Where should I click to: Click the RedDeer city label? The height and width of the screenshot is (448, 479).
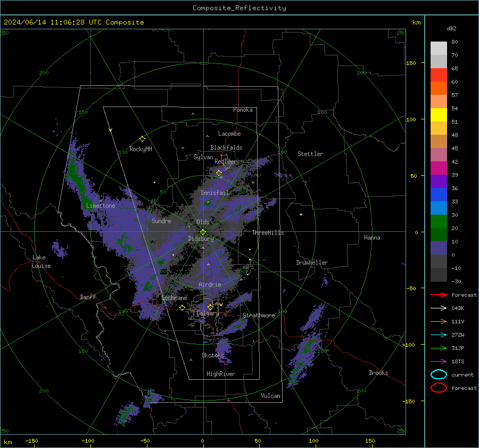(x=226, y=161)
